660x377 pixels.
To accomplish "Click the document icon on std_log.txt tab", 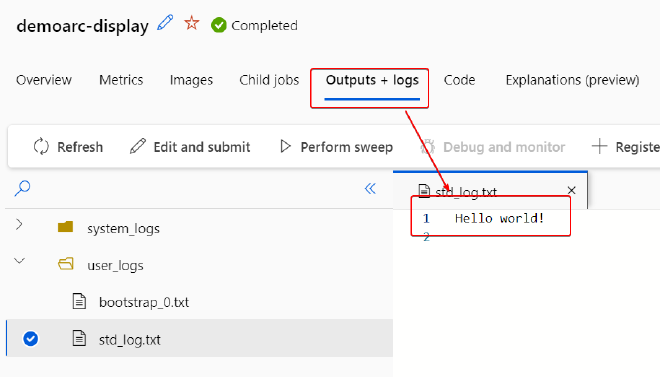I will [424, 191].
